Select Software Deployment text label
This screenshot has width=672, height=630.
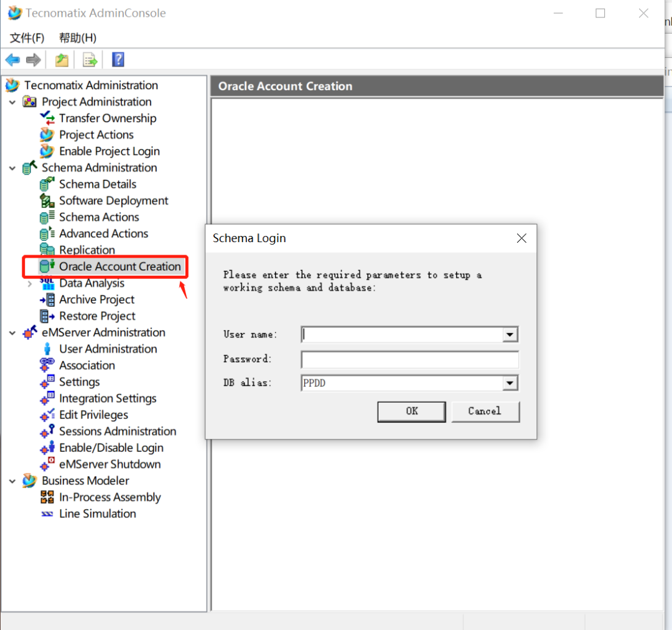point(114,200)
